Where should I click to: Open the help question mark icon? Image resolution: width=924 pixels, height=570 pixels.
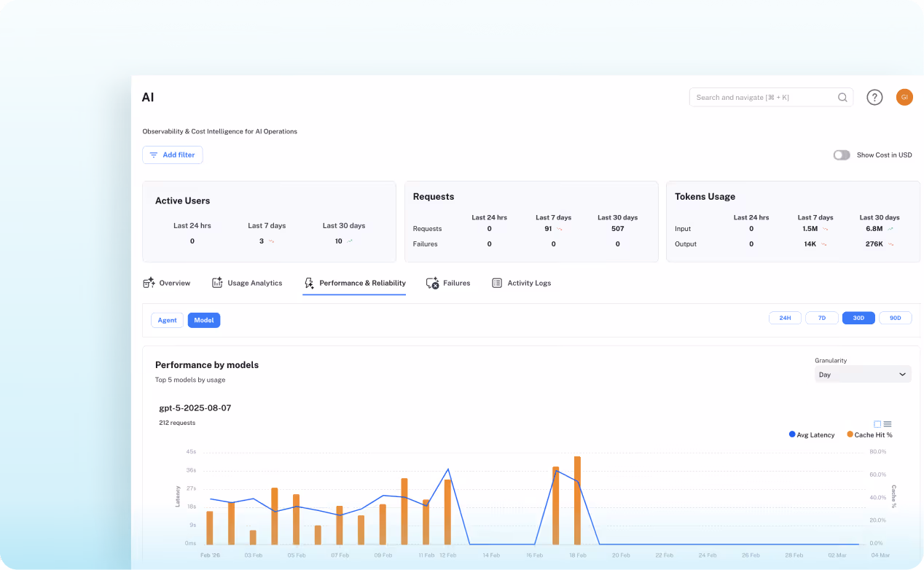coord(874,97)
